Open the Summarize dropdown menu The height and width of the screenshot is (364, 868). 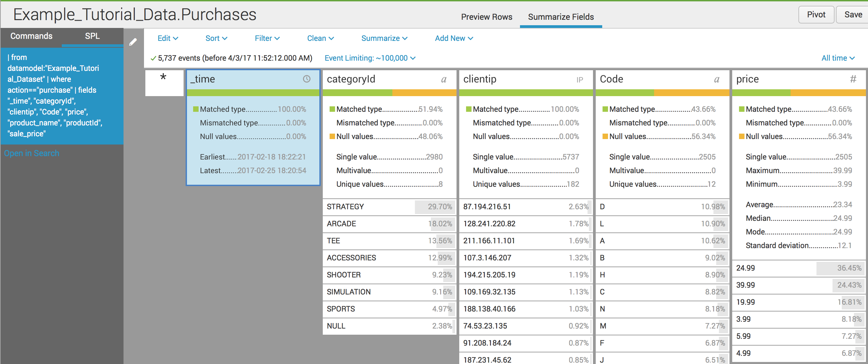[385, 39]
